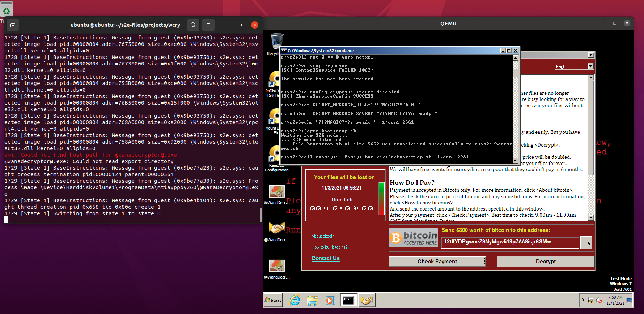
Task: Click the 11/8/2021 06:56:21 deadline text
Action: (x=342, y=188)
